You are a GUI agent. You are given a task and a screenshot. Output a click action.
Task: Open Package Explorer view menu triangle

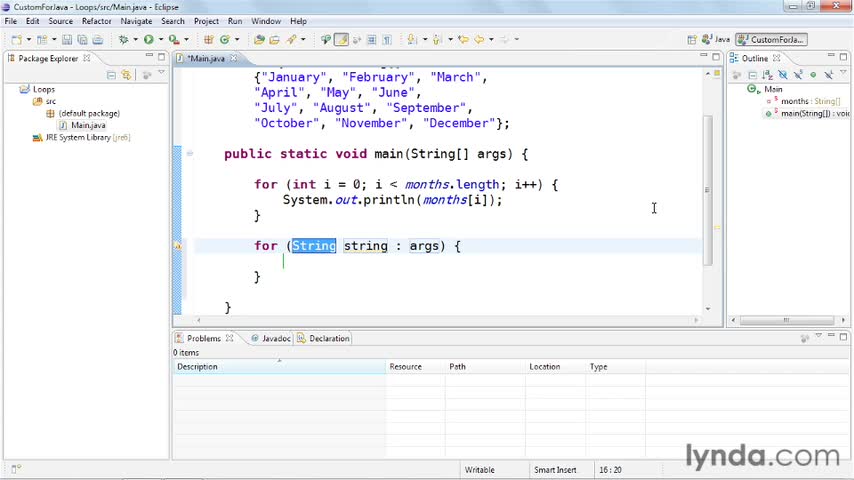click(161, 73)
